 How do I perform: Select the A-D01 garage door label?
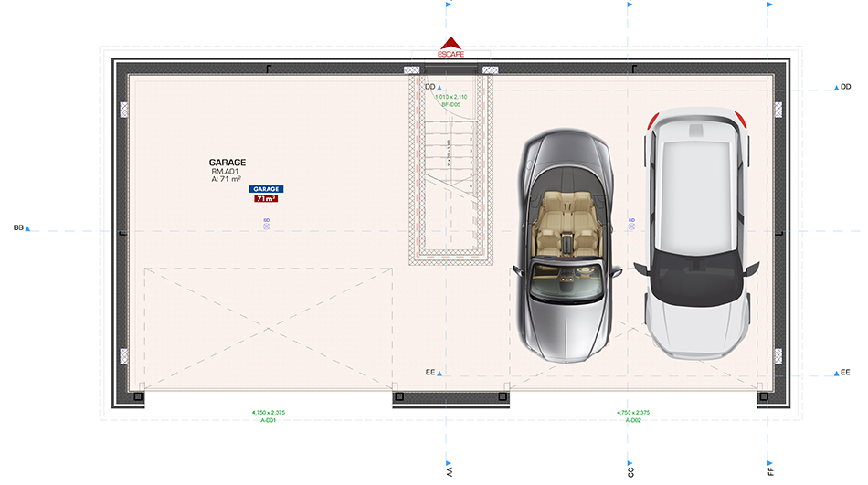coord(268,420)
